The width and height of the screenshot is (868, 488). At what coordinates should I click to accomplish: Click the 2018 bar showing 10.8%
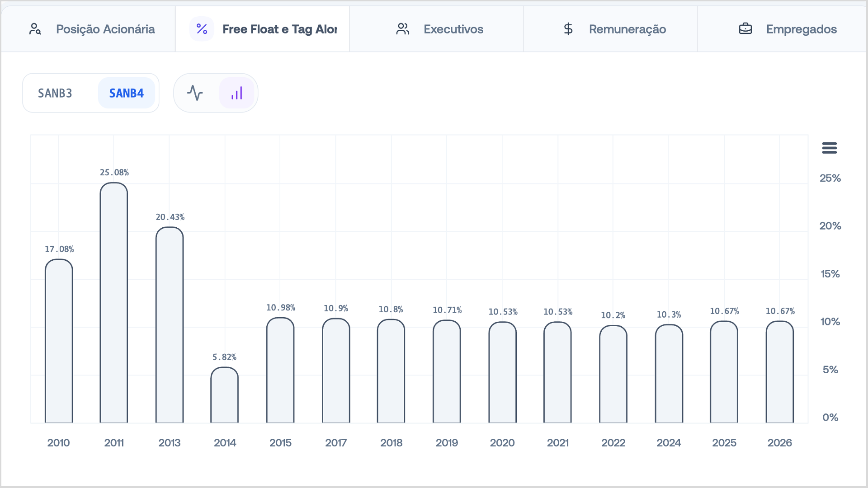391,371
